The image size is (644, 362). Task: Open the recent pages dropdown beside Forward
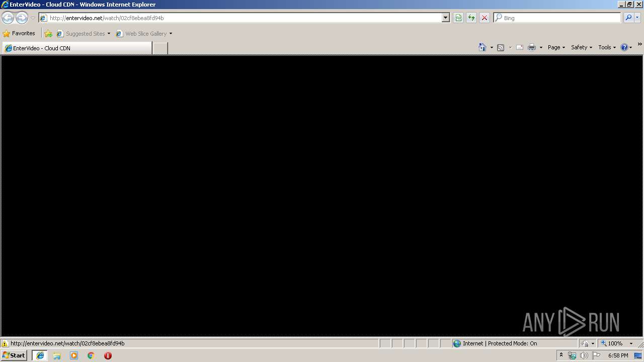coord(33,18)
